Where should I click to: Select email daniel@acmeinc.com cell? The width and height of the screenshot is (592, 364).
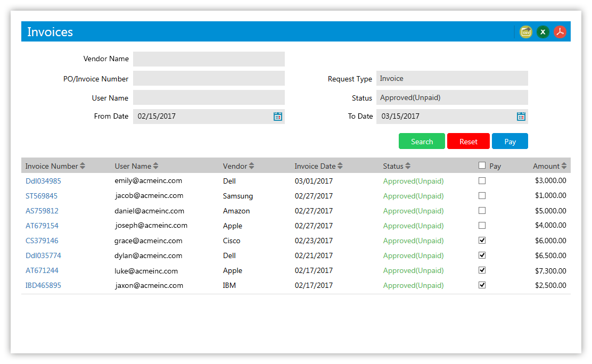click(x=149, y=211)
